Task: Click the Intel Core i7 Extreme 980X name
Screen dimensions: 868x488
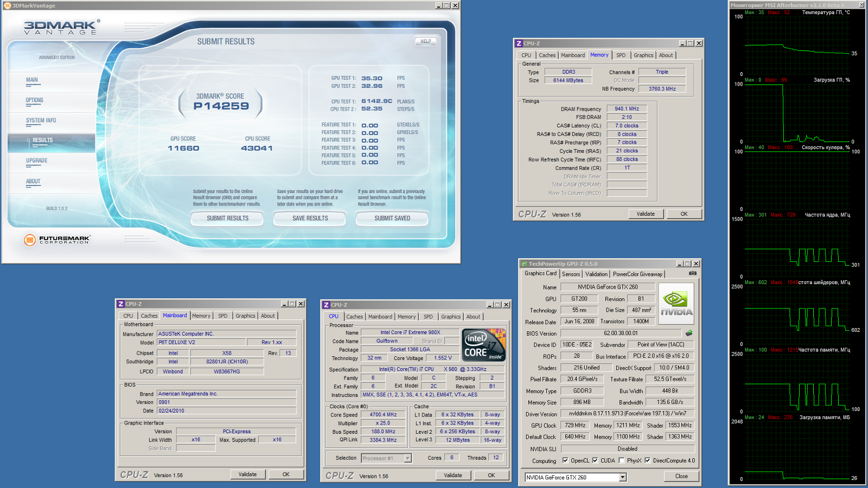Action: 410,333
